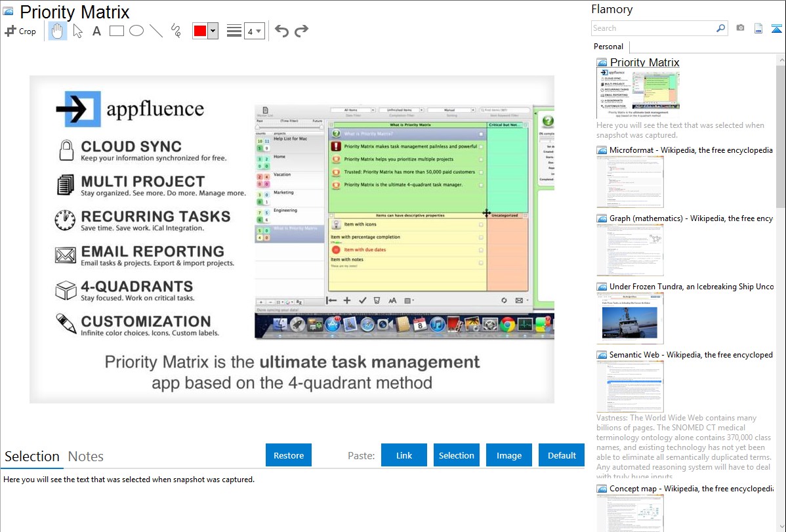Image resolution: width=786 pixels, height=532 pixels.
Task: Click the Paste Image button
Action: [508, 455]
